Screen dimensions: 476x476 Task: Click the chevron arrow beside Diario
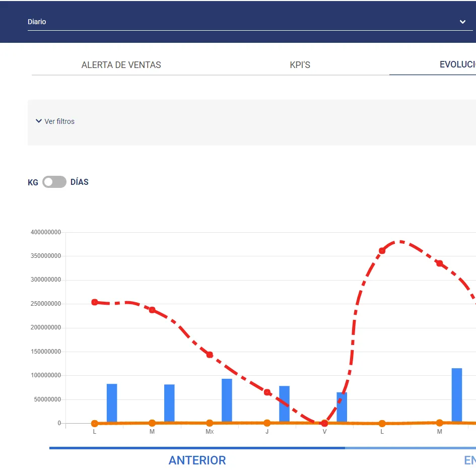[x=462, y=22]
